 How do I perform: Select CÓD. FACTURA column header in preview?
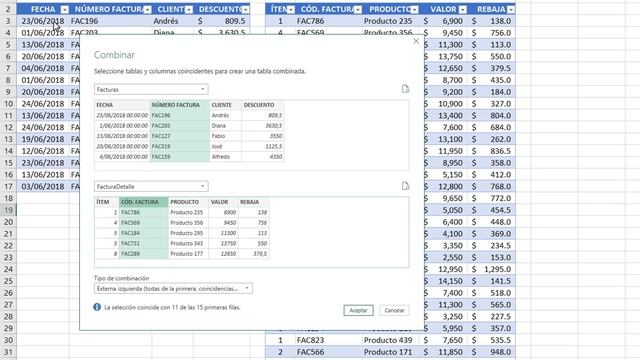[144, 202]
